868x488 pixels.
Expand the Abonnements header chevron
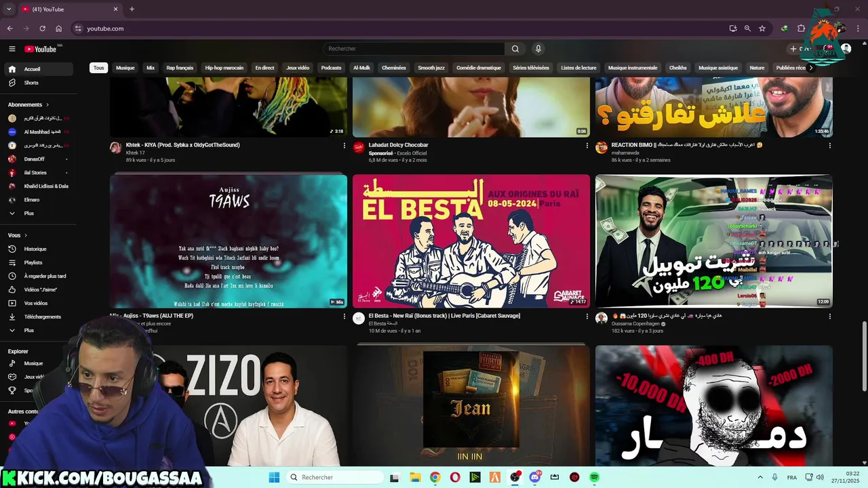point(47,105)
